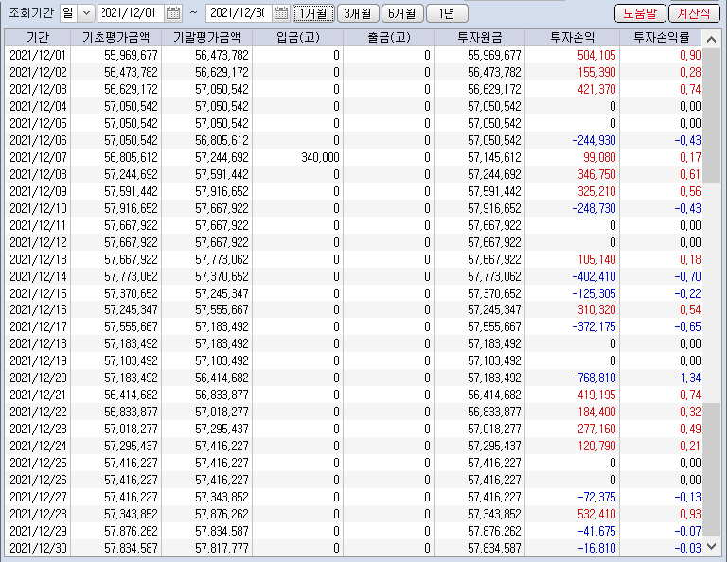The width and height of the screenshot is (728, 562).
Task: Select the 2021/12/15 date cell
Action: pos(38,293)
